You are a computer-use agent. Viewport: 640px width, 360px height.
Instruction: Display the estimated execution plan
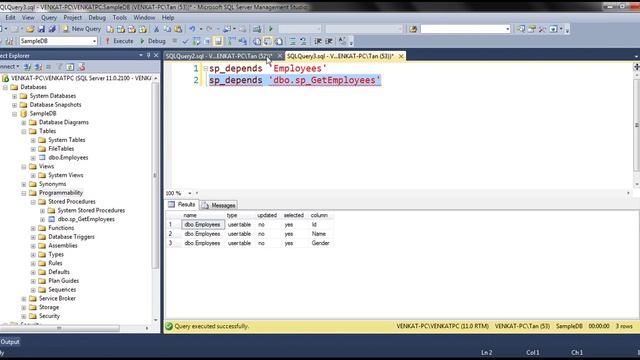click(196, 41)
